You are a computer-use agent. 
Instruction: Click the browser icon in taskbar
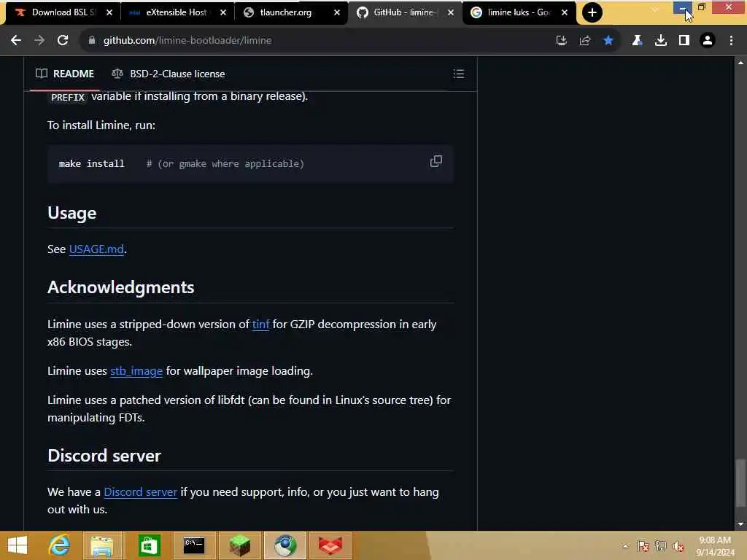coord(285,545)
